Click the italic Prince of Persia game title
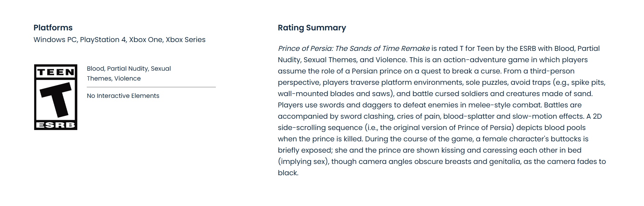Screen dimensions: 644x206 click(x=353, y=48)
